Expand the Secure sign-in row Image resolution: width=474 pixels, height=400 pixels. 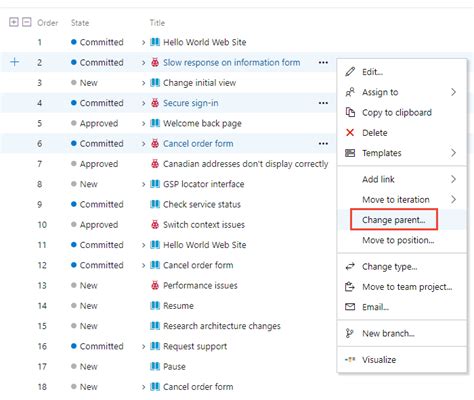coord(143,103)
